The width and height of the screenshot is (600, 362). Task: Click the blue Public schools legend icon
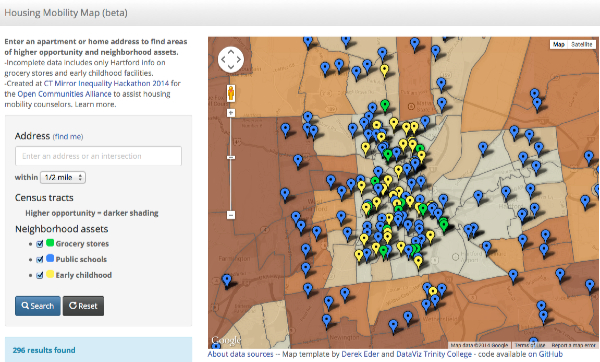(x=50, y=259)
